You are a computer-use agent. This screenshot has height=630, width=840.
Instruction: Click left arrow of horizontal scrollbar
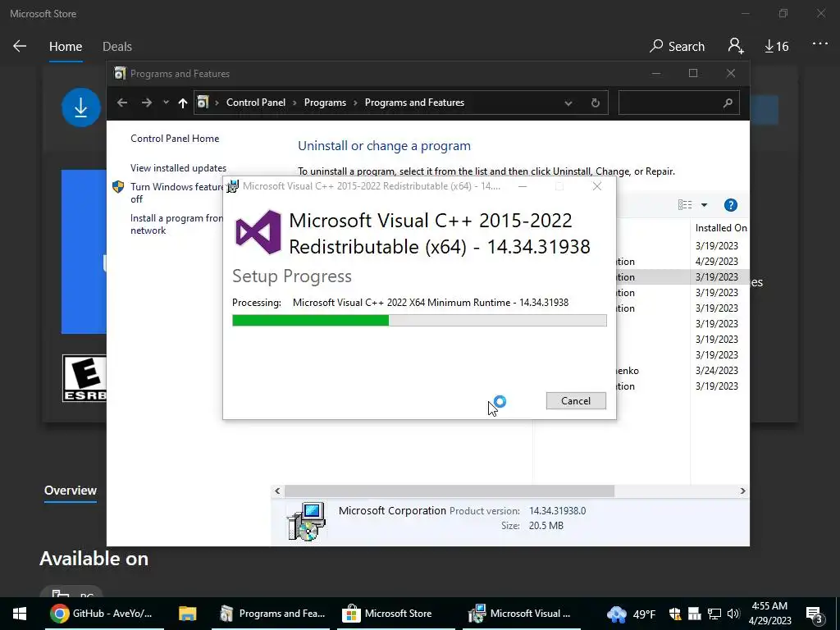click(277, 491)
